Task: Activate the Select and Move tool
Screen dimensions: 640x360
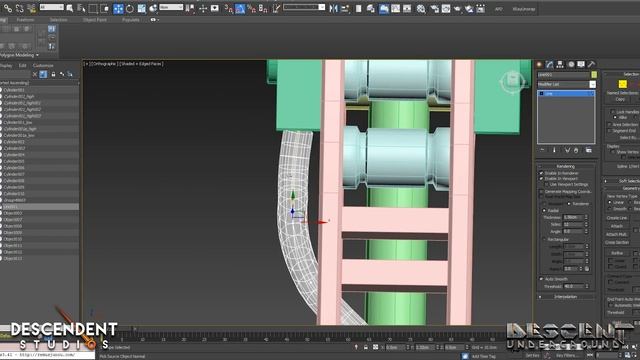Action: coord(118,8)
